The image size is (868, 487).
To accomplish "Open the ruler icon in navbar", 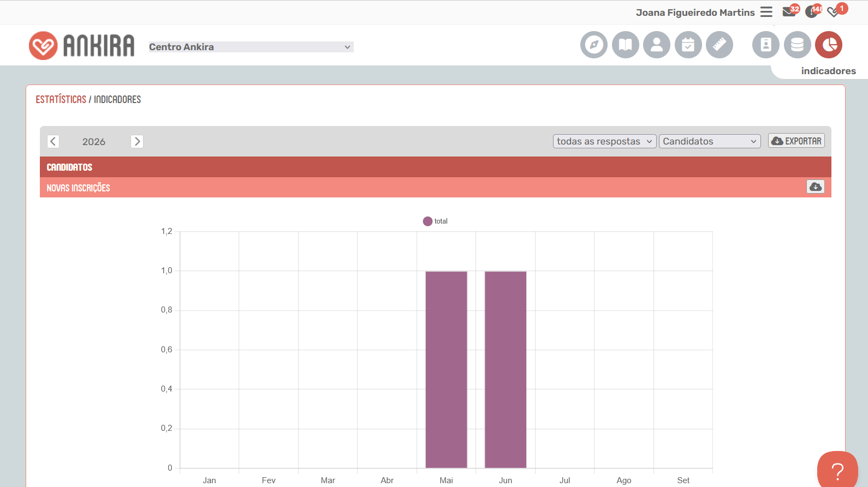I will 720,45.
